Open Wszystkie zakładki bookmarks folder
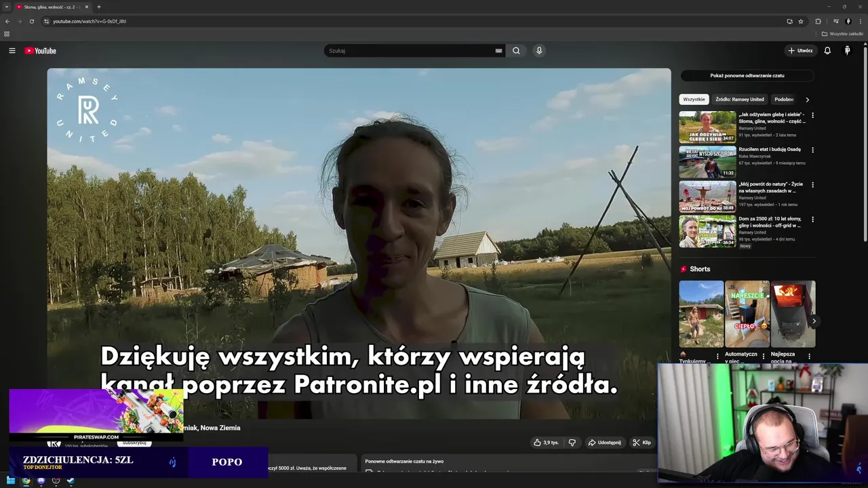Screen dimensions: 868x488 coord(842,34)
